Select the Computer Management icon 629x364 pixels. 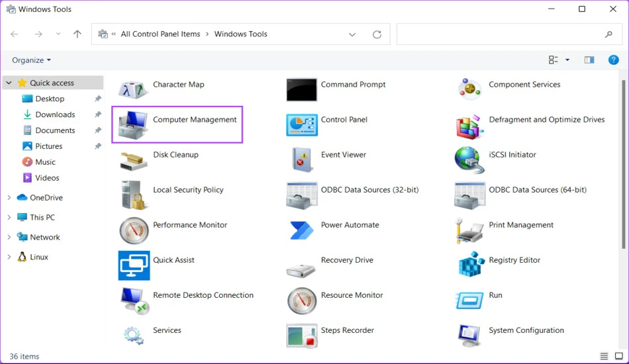[133, 124]
